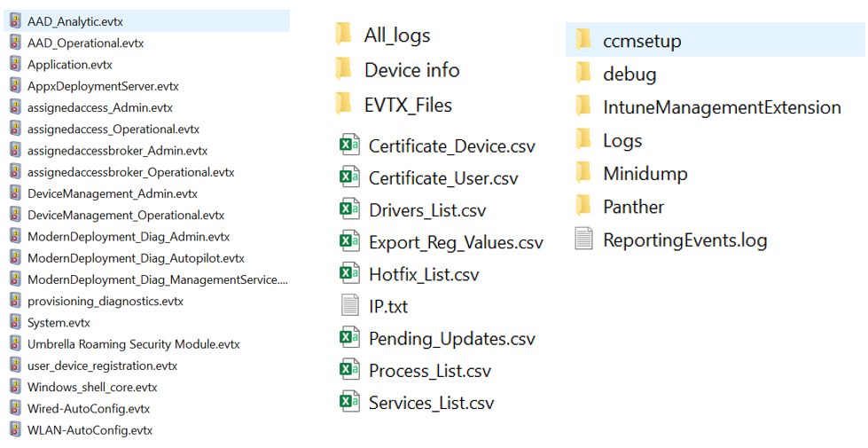Select the IntuneManagementExtension folder name
This screenshot has width=868, height=448.
pos(723,107)
